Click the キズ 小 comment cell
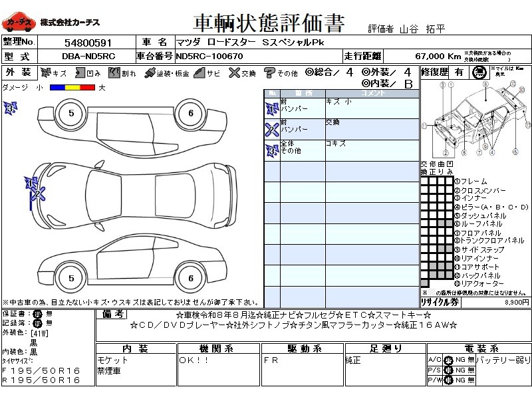Viewport: 532px width, 399px height. pyautogui.click(x=372, y=108)
